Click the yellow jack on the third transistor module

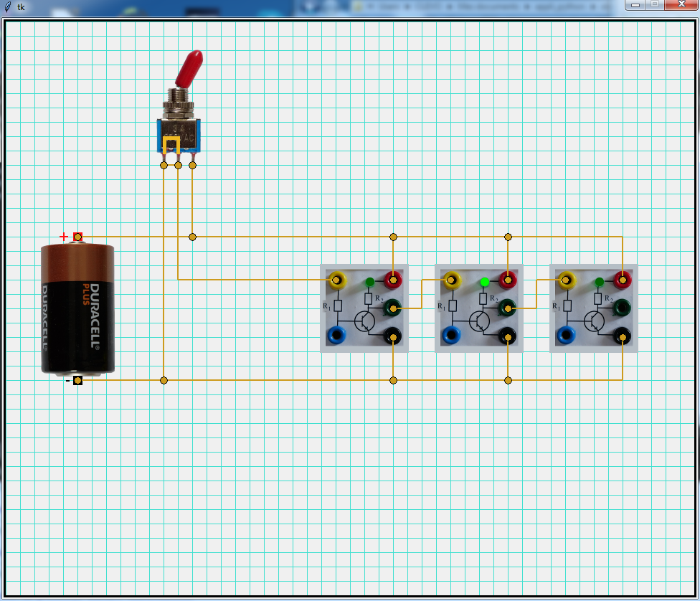(x=565, y=280)
